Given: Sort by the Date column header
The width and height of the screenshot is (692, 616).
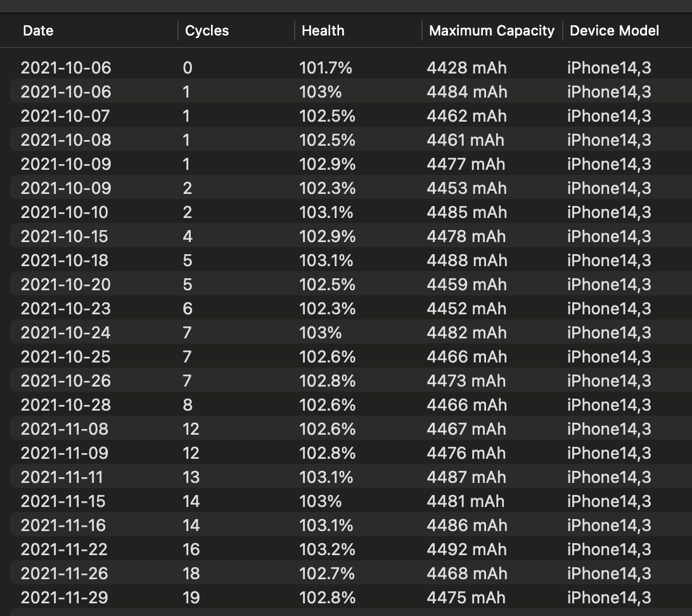Looking at the screenshot, I should coord(38,30).
